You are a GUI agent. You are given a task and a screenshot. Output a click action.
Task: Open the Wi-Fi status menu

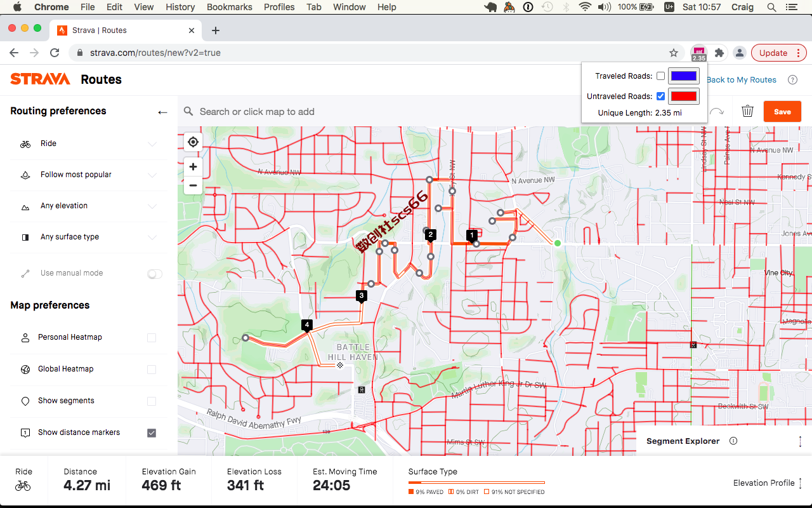point(585,7)
